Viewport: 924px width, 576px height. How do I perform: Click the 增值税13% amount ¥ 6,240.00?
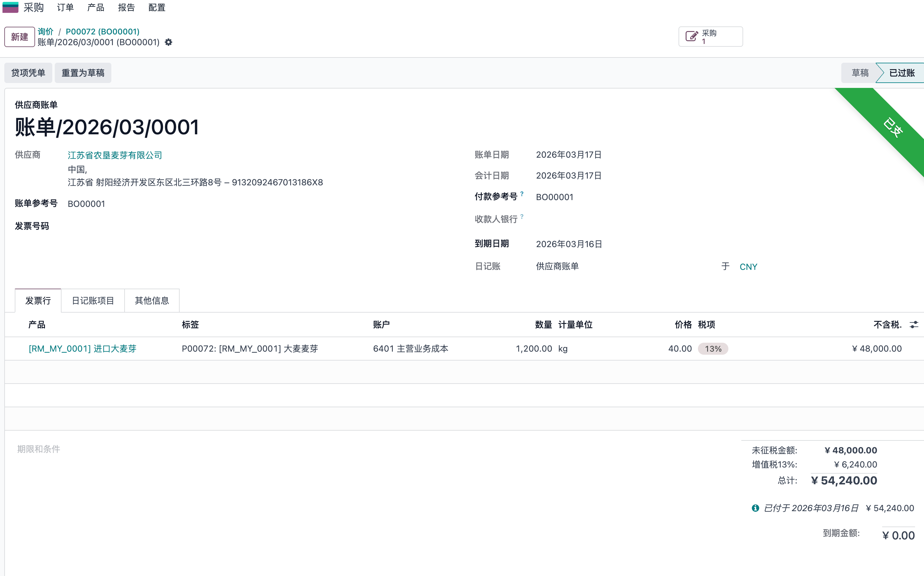pos(855,464)
